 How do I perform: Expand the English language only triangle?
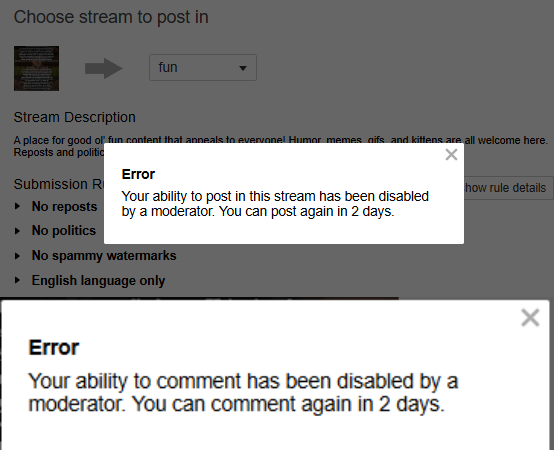click(17, 280)
